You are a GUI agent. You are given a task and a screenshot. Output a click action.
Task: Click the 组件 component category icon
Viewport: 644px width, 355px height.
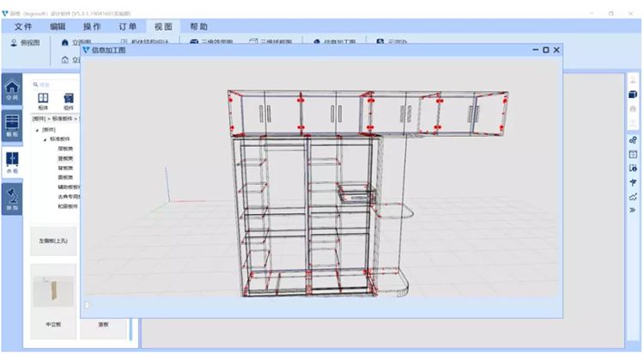click(69, 101)
